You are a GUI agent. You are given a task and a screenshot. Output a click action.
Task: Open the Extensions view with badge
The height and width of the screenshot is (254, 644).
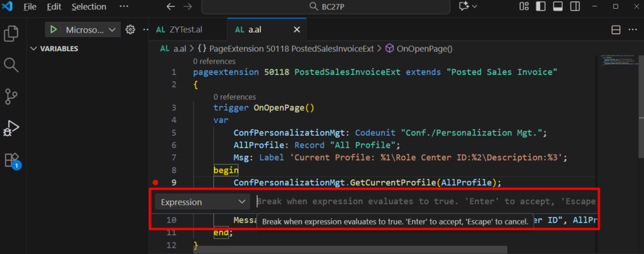point(11,160)
